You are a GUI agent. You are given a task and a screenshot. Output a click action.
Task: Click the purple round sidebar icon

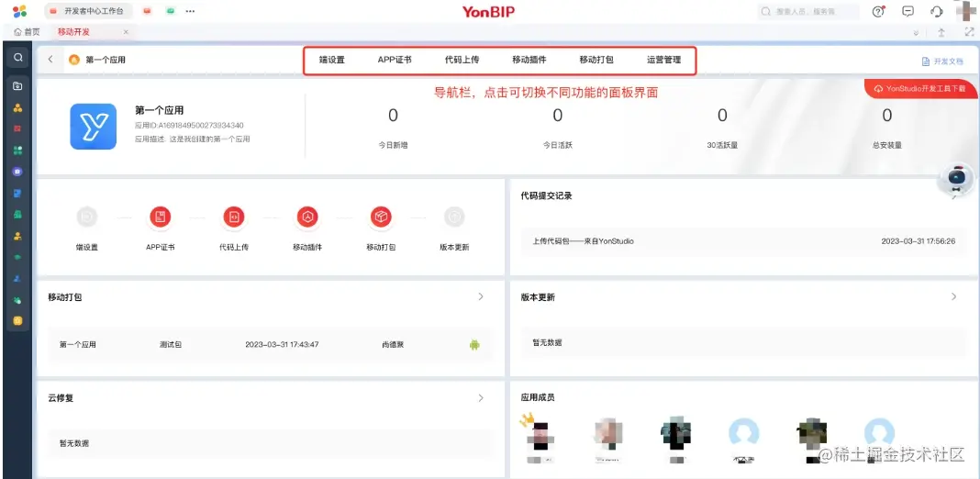coord(18,172)
